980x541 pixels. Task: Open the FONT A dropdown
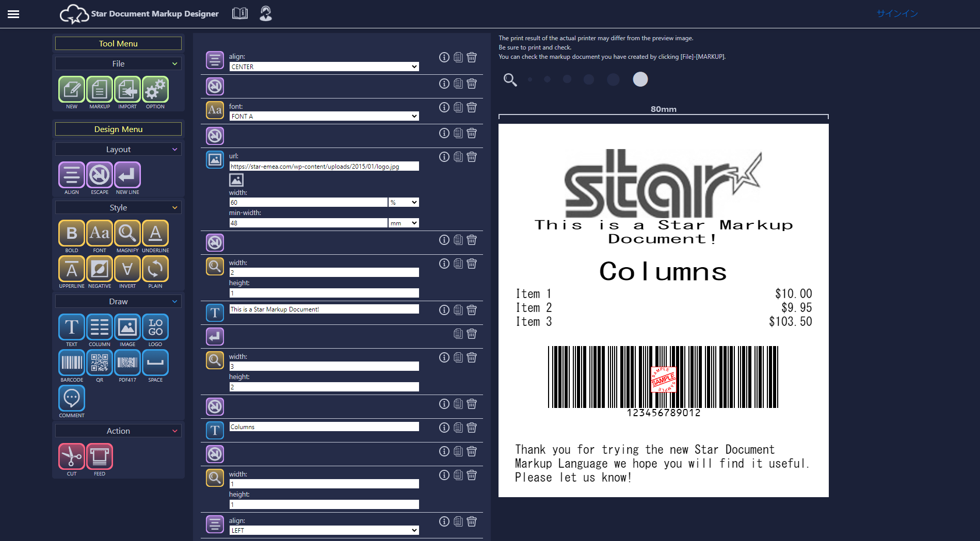(x=324, y=116)
